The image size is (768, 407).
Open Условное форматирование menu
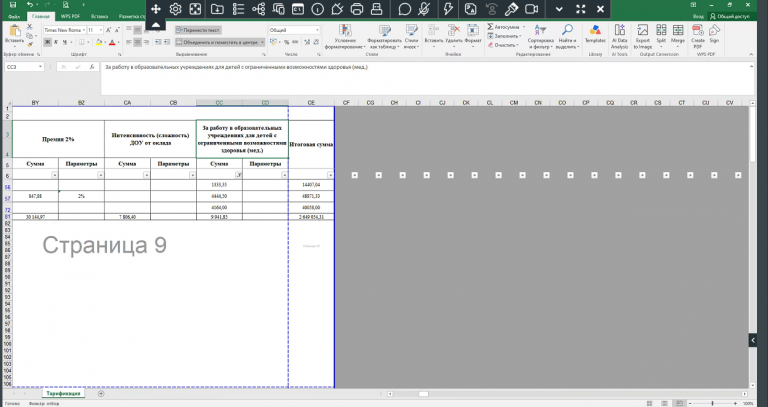pos(345,36)
